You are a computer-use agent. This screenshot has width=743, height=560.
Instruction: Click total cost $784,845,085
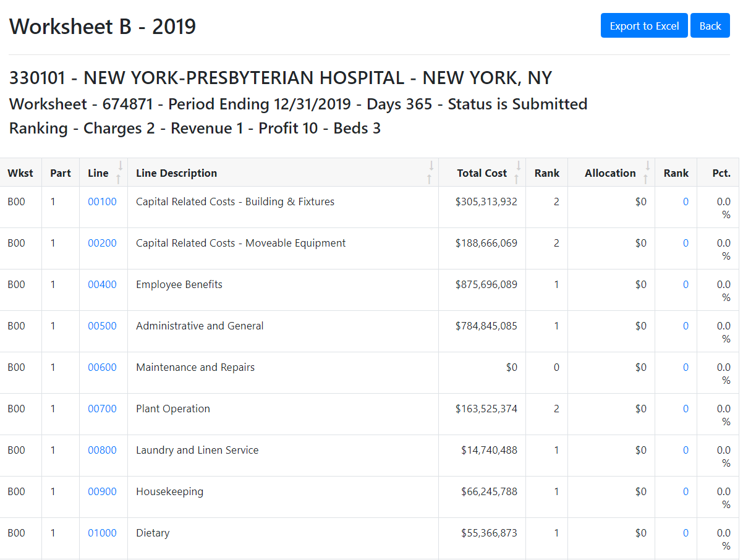[x=486, y=326]
